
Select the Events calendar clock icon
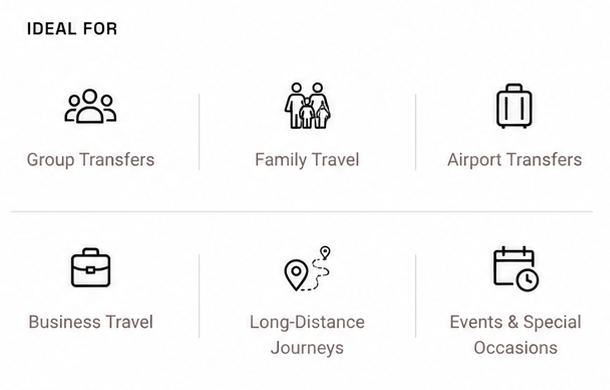[x=516, y=269]
